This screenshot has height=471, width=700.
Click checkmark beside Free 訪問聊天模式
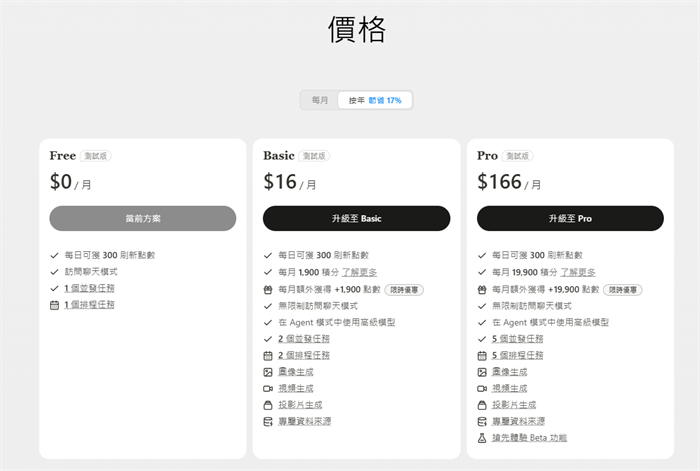pos(54,272)
